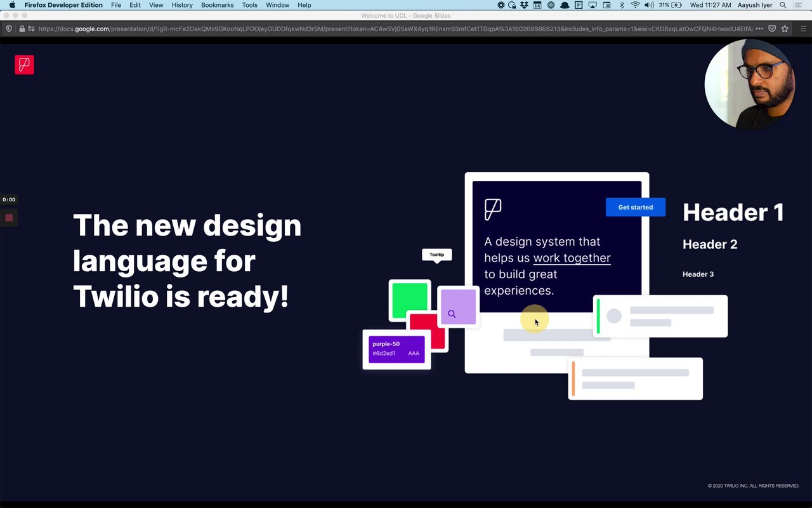Click the red Twilio logo on slide
812x508 pixels.
click(24, 65)
